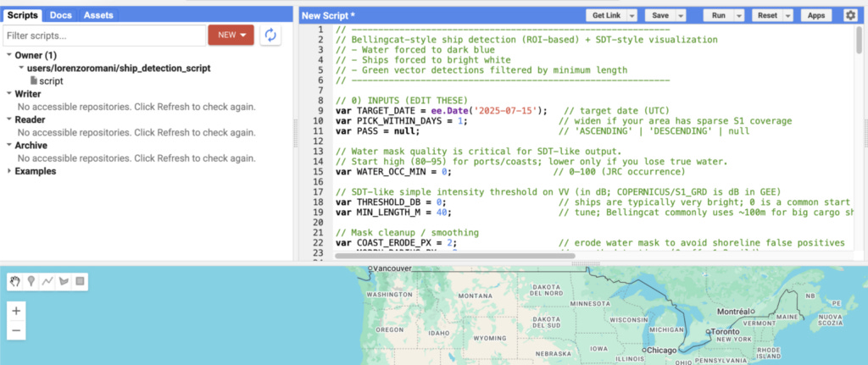Viewport: 868px width, 365px height.
Task: Select the draw rectangle tool
Action: coord(80,282)
